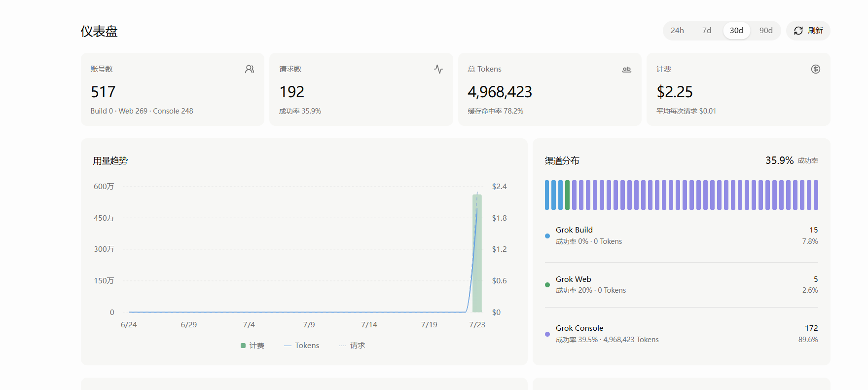Select the 90d time range
The width and height of the screenshot is (868, 390).
point(766,31)
